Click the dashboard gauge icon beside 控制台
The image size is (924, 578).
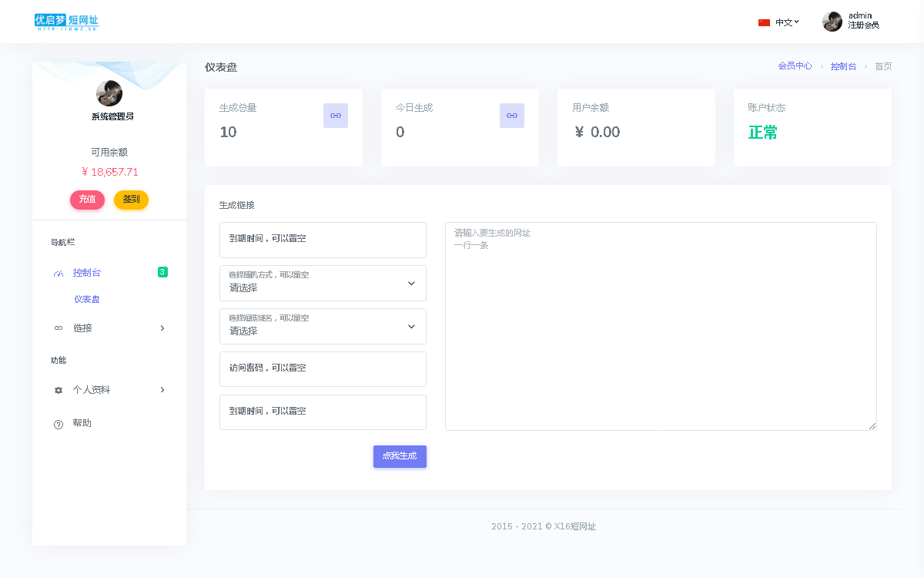pyautogui.click(x=59, y=274)
